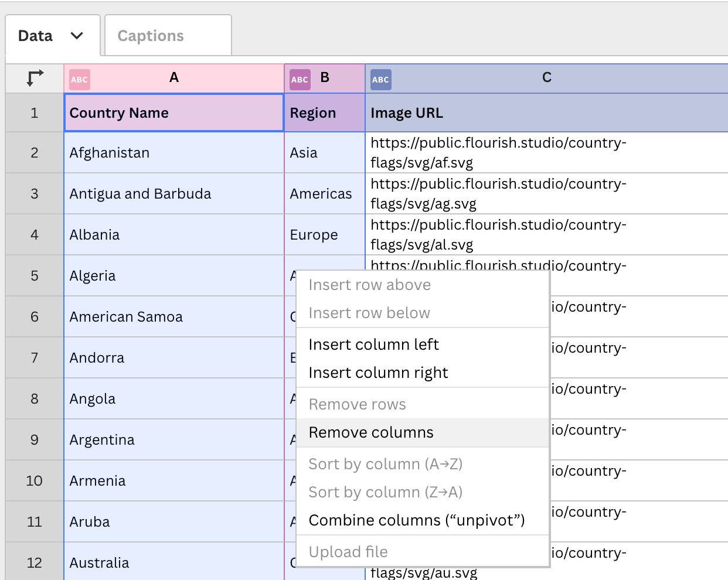Click the Europe cell for Andorra
728x580 pixels.
pos(292,357)
